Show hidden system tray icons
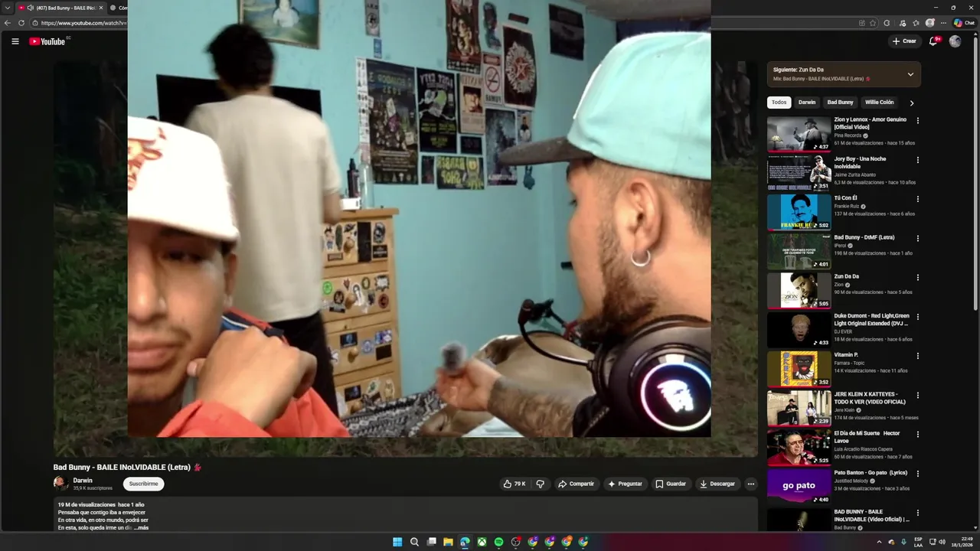The width and height of the screenshot is (980, 551). tap(879, 542)
